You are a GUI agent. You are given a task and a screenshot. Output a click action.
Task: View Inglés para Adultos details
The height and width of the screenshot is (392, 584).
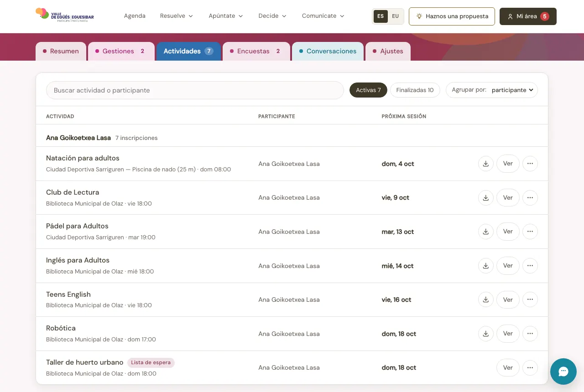508,266
